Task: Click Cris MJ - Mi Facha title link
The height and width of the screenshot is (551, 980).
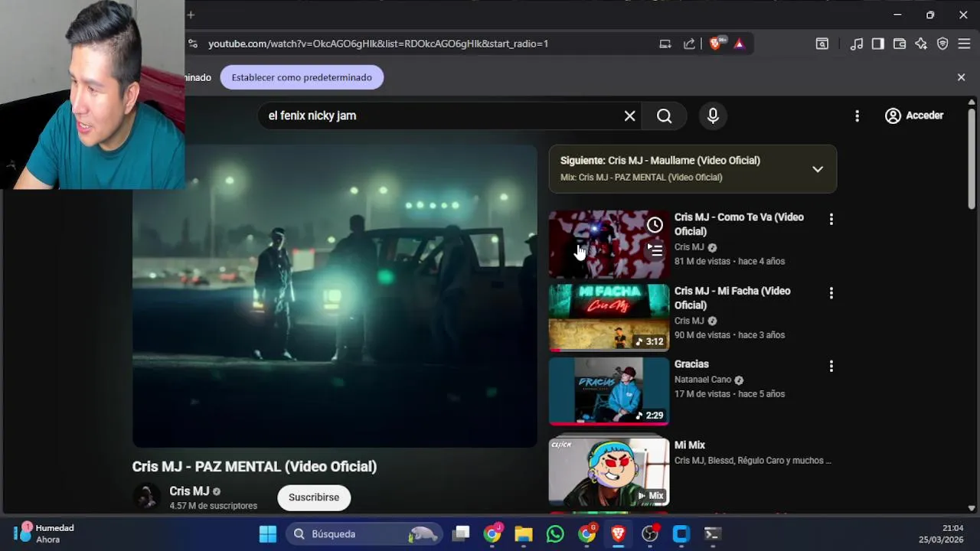Action: (732, 298)
